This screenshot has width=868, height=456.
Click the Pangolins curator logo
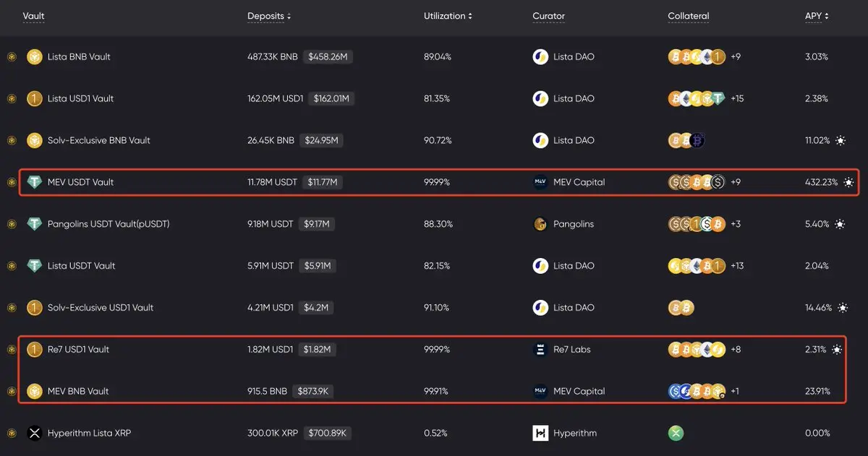[x=540, y=224]
